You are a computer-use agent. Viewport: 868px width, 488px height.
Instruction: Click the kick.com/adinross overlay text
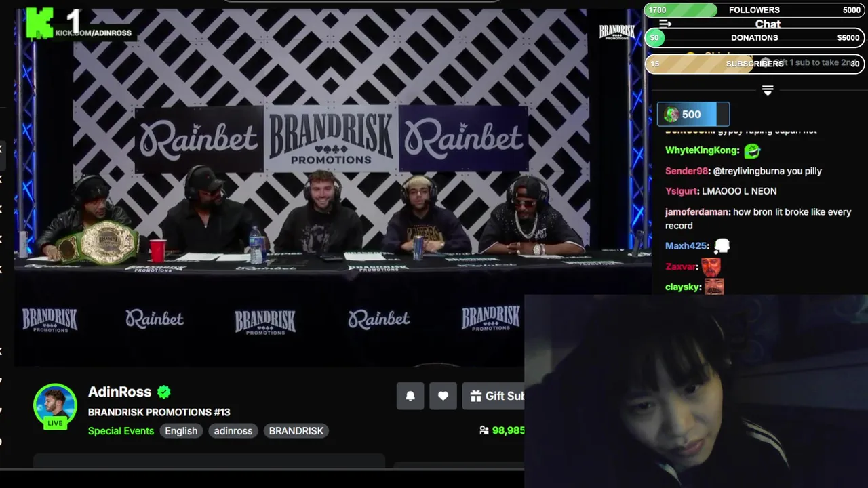[93, 33]
